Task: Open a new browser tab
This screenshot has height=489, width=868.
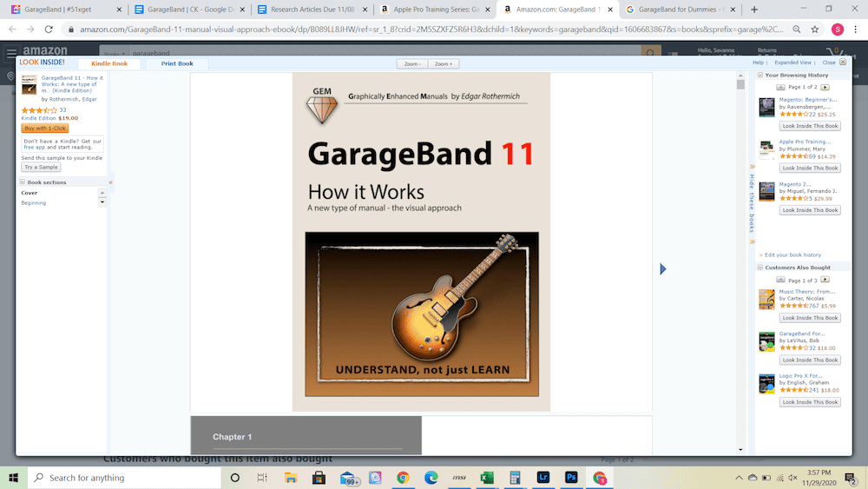Action: [754, 10]
